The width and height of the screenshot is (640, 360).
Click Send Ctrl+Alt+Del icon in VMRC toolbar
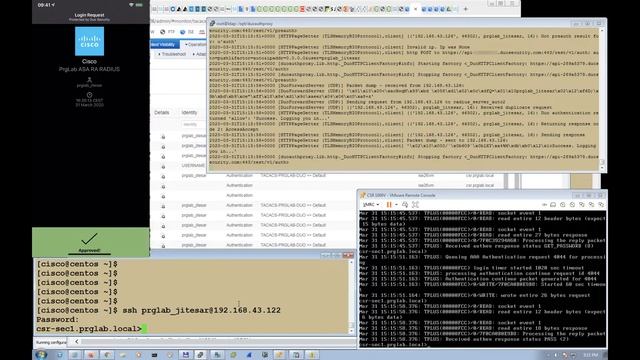coord(405,204)
